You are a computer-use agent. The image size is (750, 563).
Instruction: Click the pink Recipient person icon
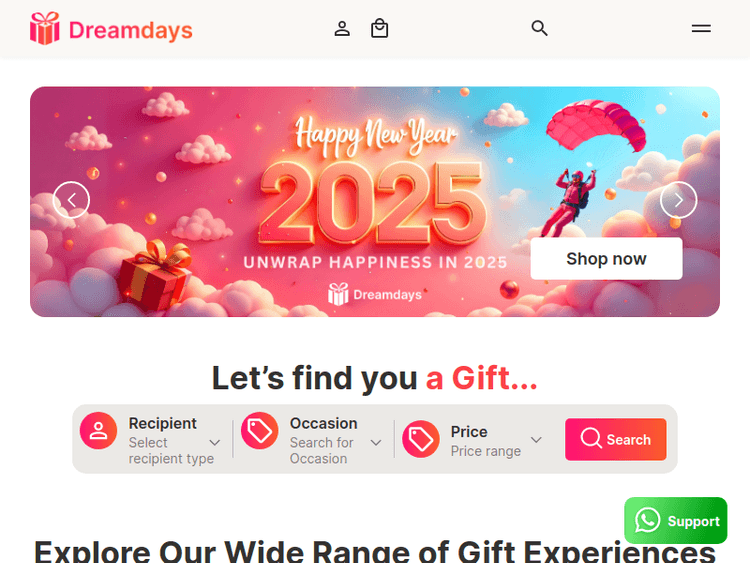(99, 431)
